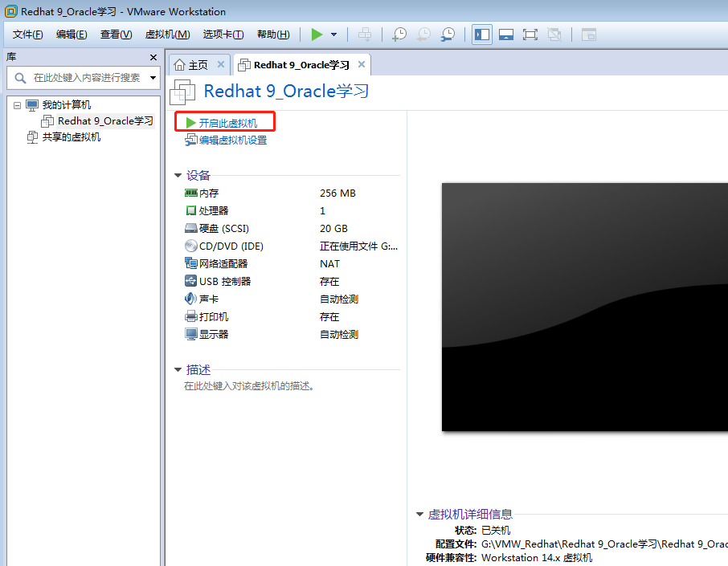Image resolution: width=728 pixels, height=566 pixels.
Task: Close the Redhat 9_Oracle学习 tab
Action: (x=362, y=64)
